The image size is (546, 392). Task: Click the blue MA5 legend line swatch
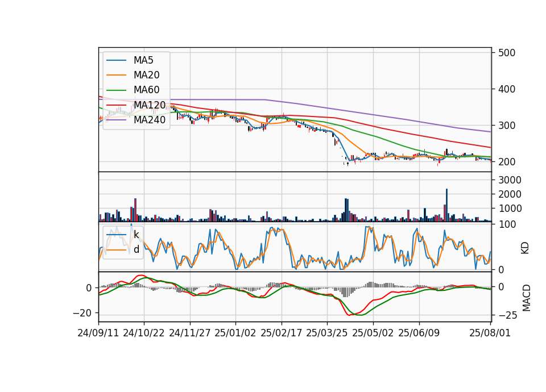[116, 60]
